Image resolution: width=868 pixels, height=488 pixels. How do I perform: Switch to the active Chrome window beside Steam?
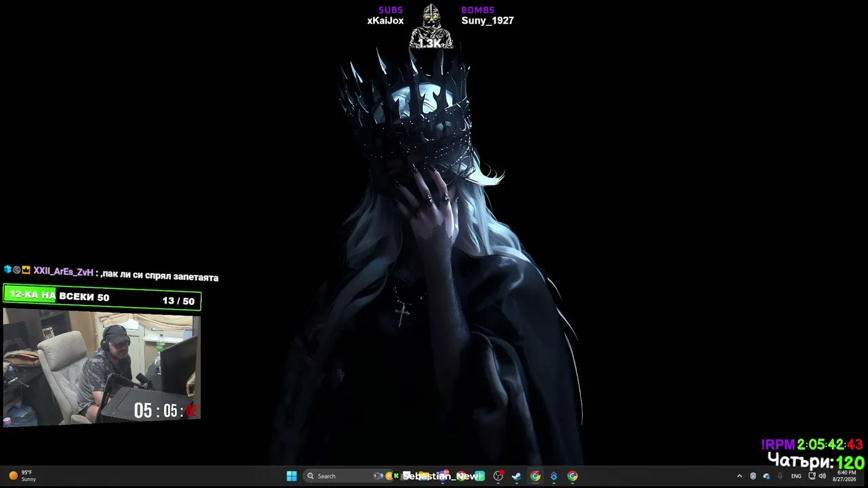pos(535,476)
